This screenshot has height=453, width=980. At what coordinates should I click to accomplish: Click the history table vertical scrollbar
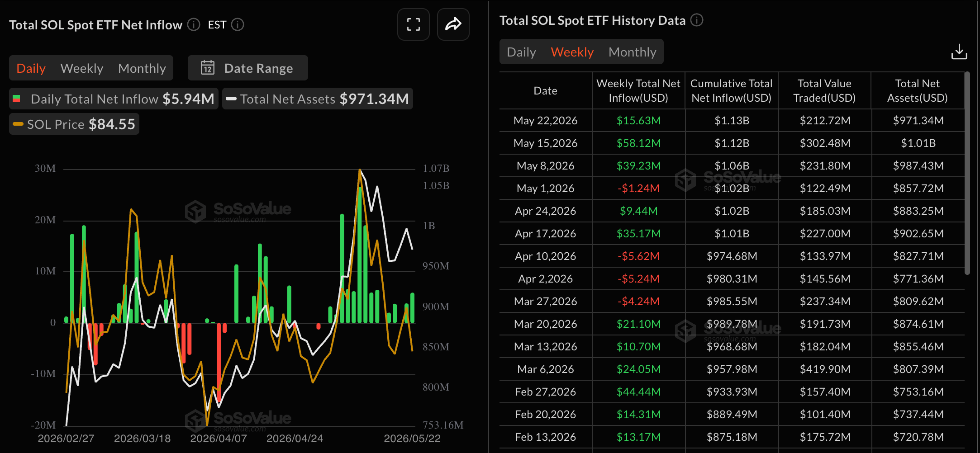click(967, 173)
